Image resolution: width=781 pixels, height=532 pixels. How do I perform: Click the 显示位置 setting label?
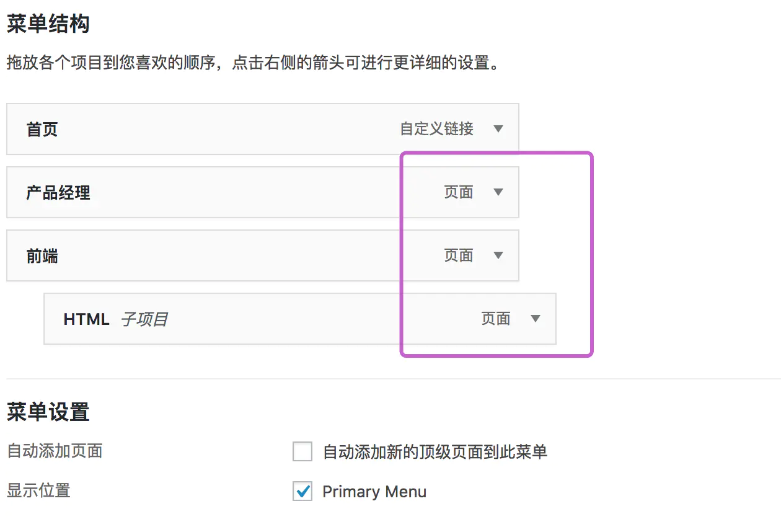38,490
